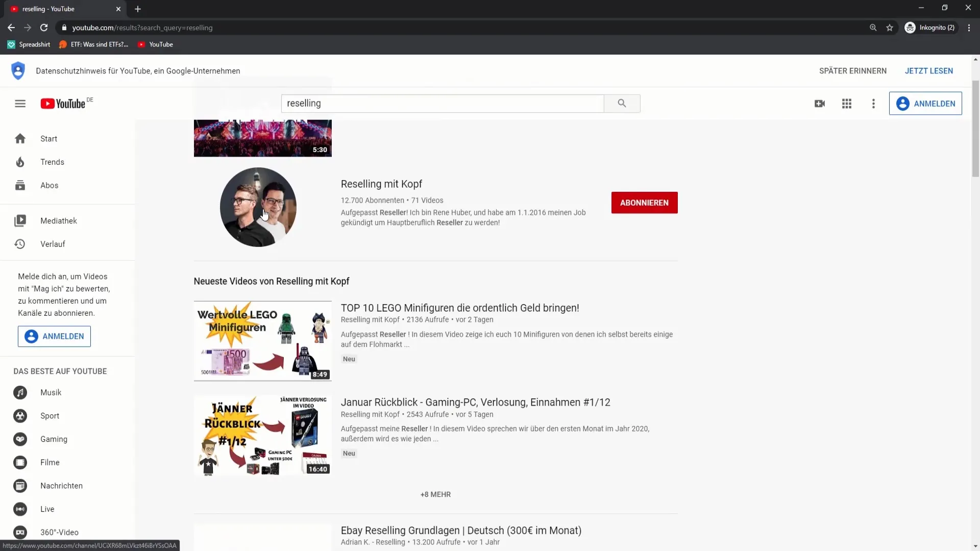Click JETZT LESEN link
This screenshot has width=980, height=551.
pyautogui.click(x=929, y=71)
